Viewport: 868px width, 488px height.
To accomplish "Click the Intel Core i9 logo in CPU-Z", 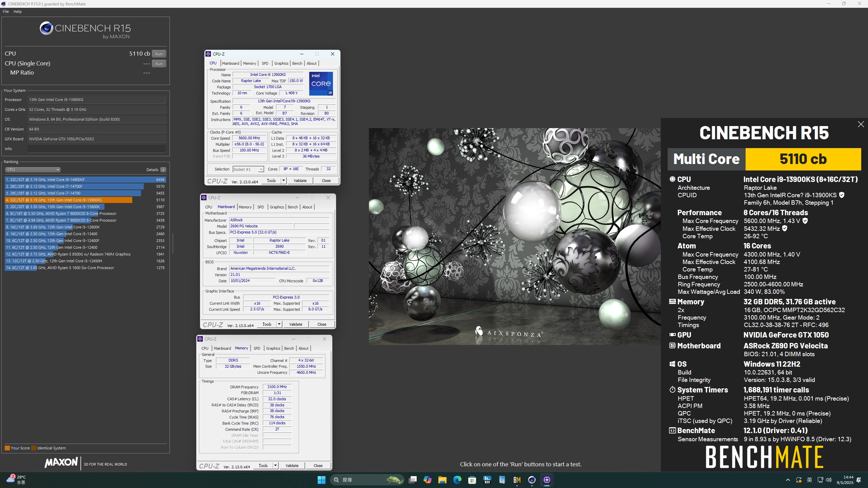I will tap(321, 83).
